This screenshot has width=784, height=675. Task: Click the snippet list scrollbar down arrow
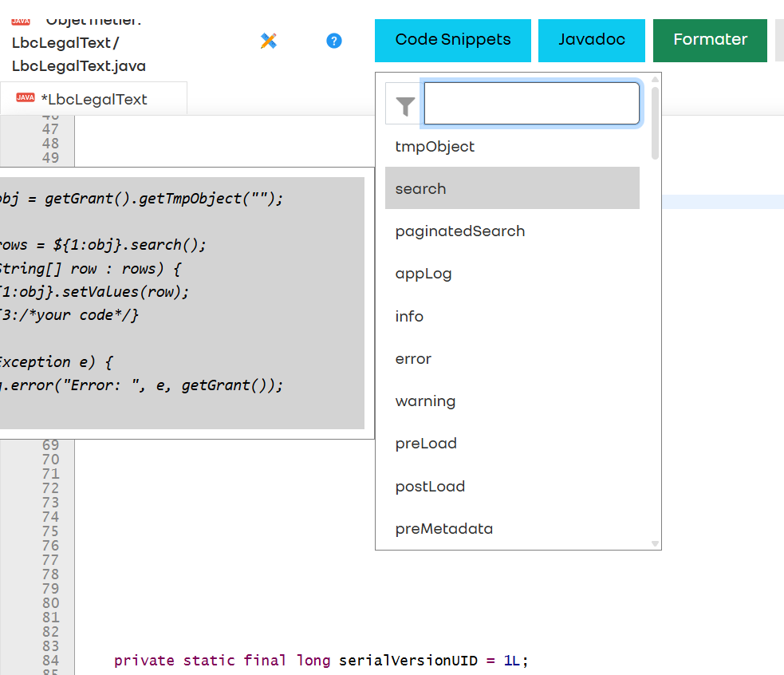[x=656, y=543]
